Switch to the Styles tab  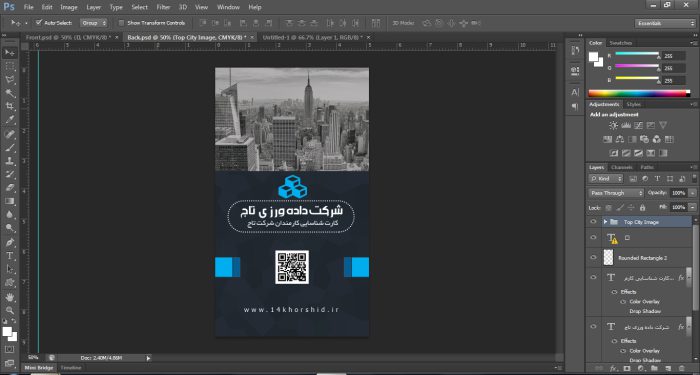pyautogui.click(x=633, y=104)
